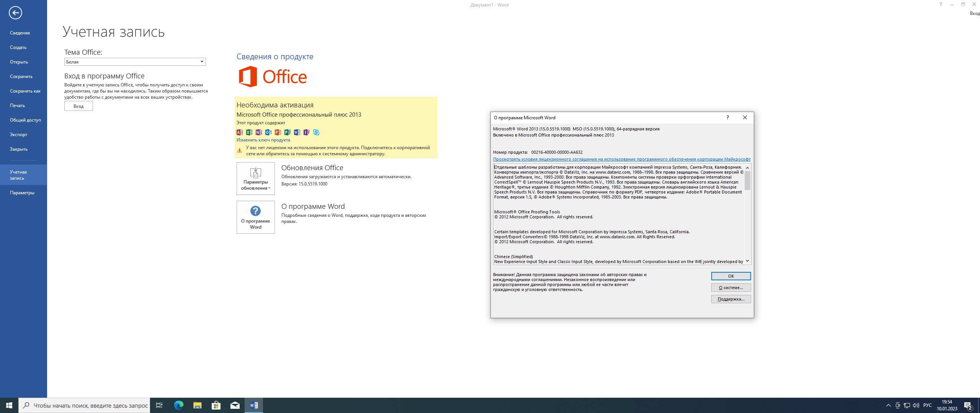Click the Access icon in product contents

(240, 132)
